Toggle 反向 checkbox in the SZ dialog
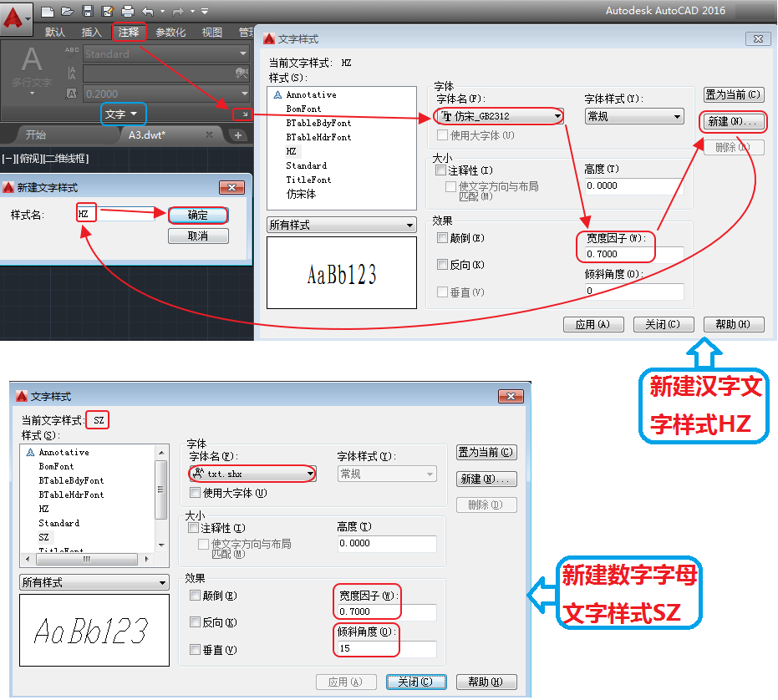Screen dimensions: 778x700 195,622
